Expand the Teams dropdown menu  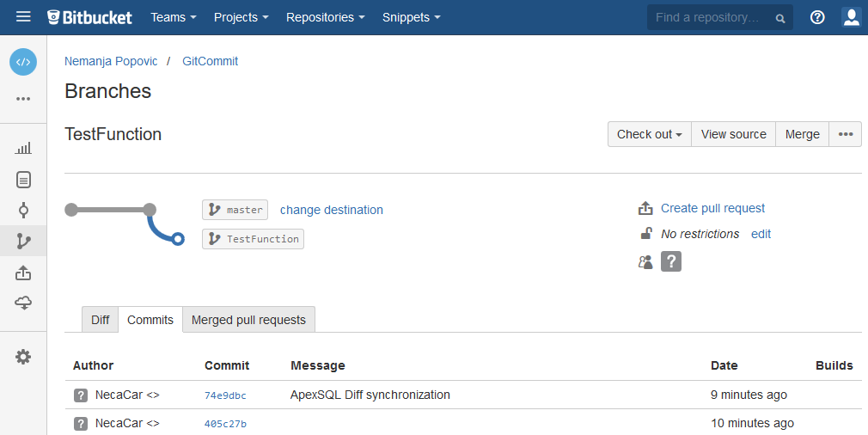(x=174, y=17)
